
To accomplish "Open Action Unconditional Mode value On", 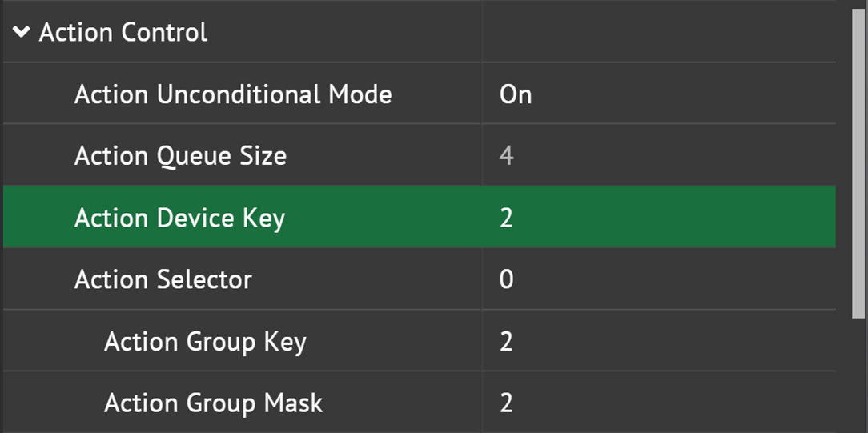I will (516, 94).
